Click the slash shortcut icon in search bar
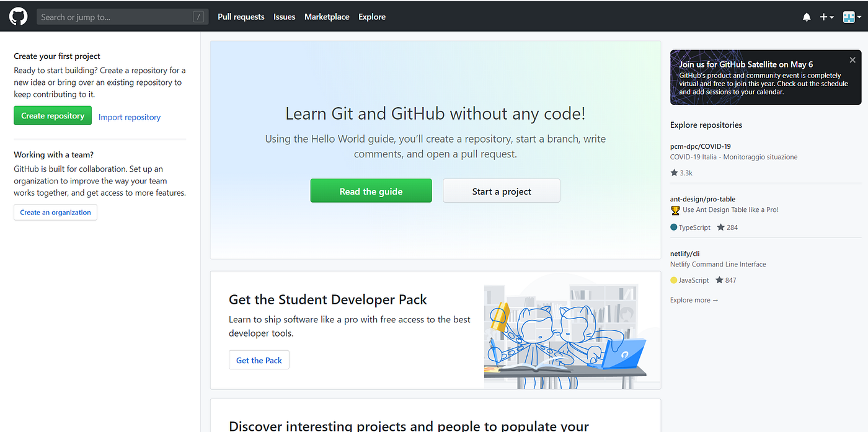Screen dimensions: 868x432 (198, 17)
